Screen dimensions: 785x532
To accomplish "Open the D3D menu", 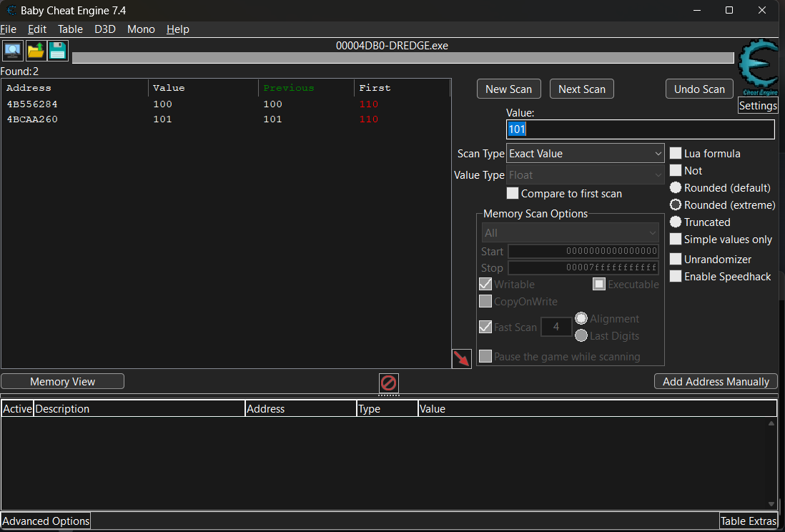I will click(x=105, y=29).
